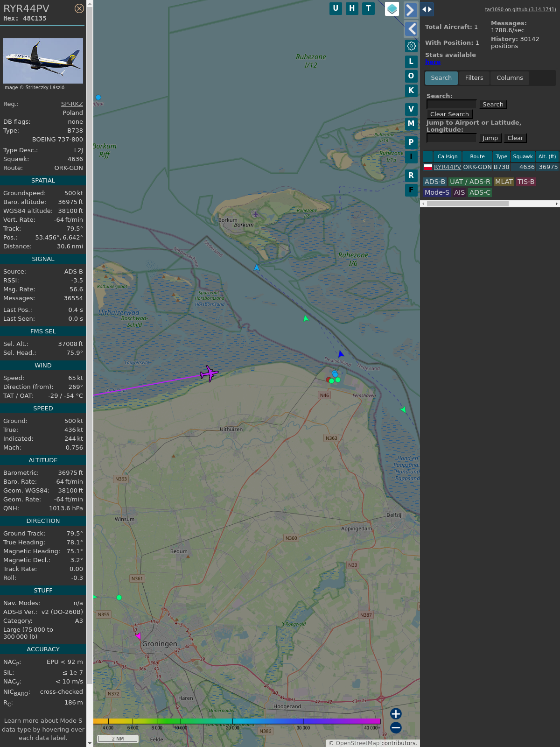
Task: Click the T map toggle button
Action: pyautogui.click(x=369, y=8)
